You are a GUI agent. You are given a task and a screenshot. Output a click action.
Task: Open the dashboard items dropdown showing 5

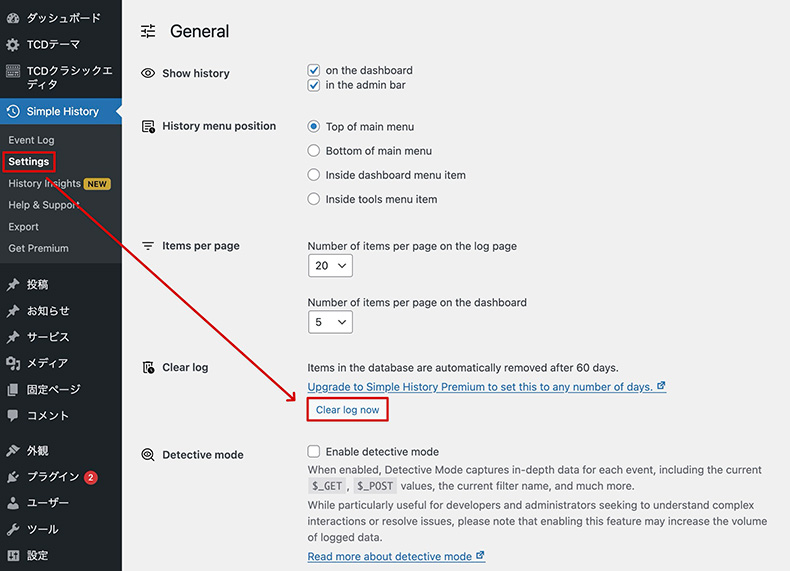click(330, 322)
